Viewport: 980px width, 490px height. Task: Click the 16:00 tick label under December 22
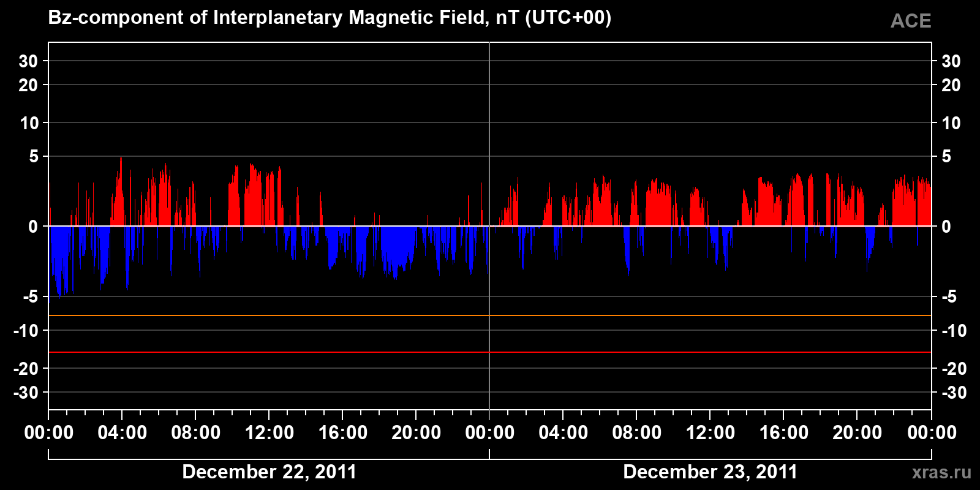tap(343, 432)
